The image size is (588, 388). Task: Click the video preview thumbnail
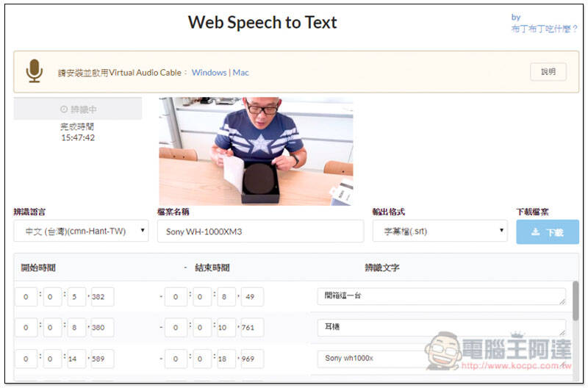click(x=256, y=151)
